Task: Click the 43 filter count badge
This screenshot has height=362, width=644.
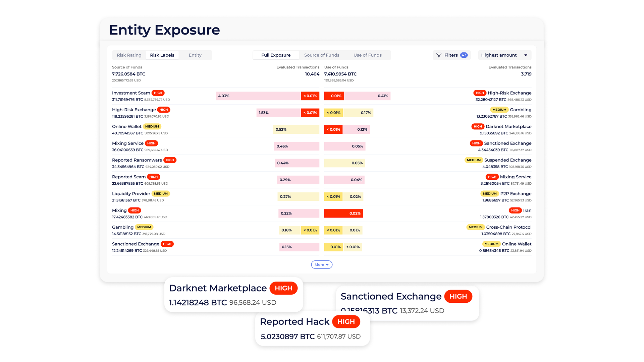Action: (464, 55)
